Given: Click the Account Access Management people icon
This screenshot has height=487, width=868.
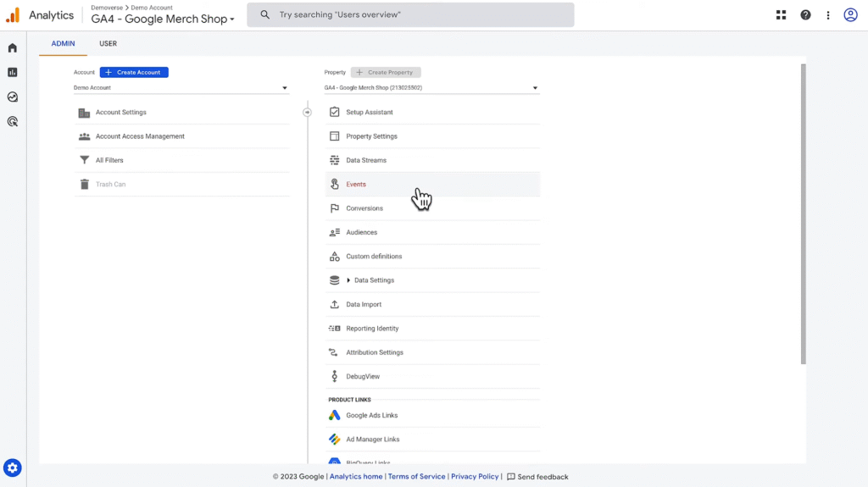Looking at the screenshot, I should (x=84, y=136).
